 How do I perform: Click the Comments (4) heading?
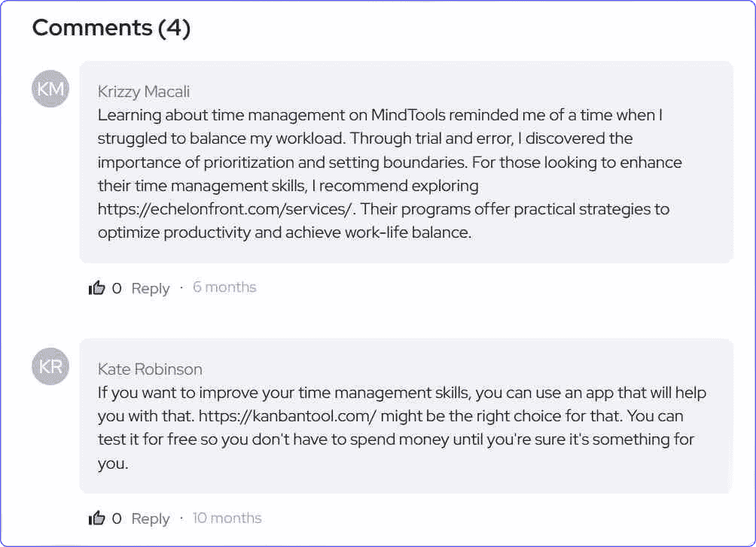tap(111, 28)
